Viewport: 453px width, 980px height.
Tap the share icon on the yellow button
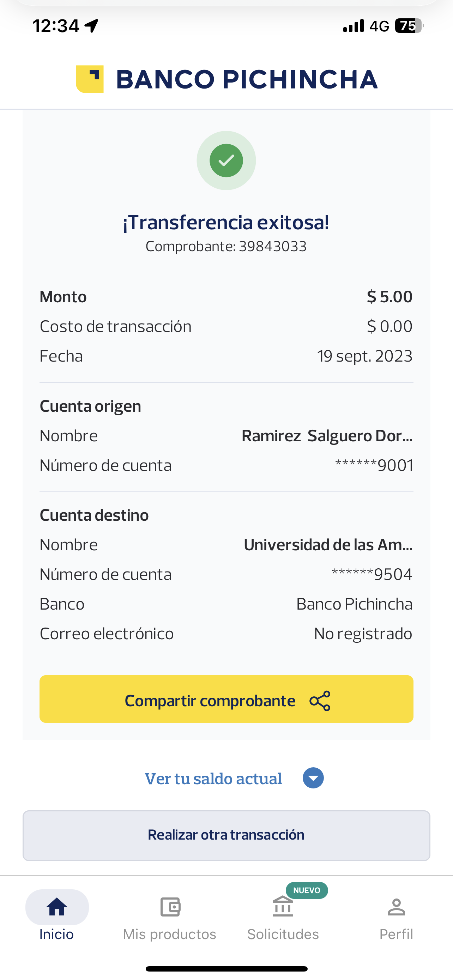pos(320,701)
